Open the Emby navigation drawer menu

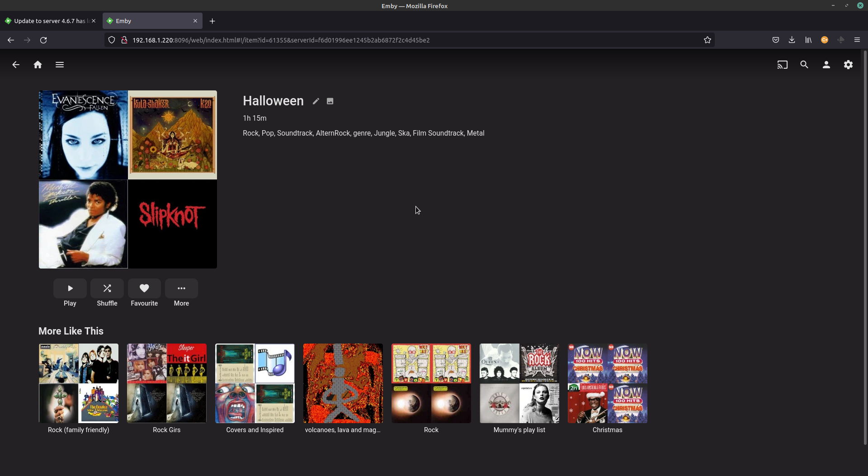click(x=59, y=65)
